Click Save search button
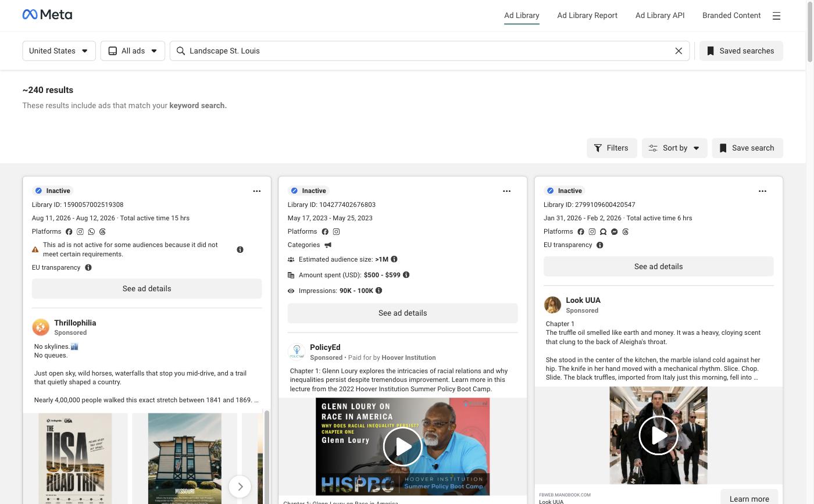 pyautogui.click(x=747, y=148)
